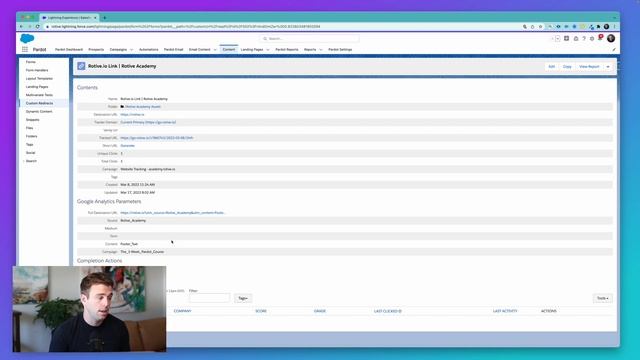
Task: Click the Chrome profile avatar
Action: click(x=607, y=27)
